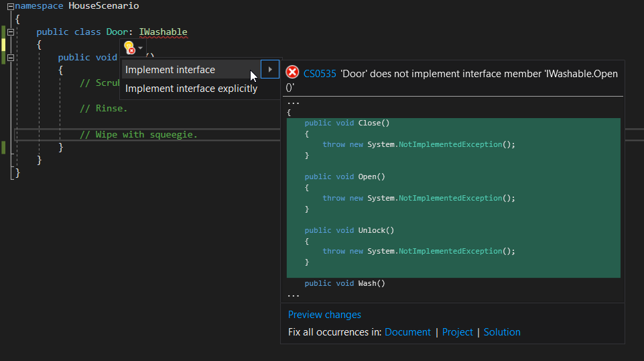Viewport: 644px width, 361px height.
Task: Expand the Implement interface submenu arrow
Action: click(270, 70)
